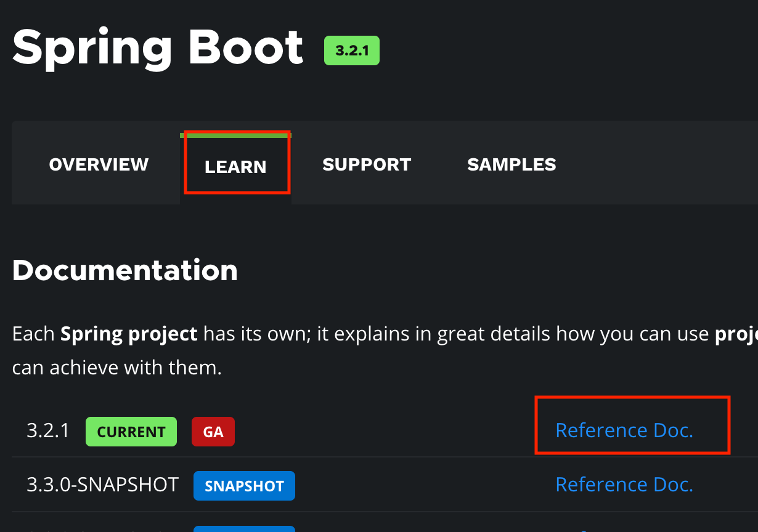Click the red GA badge
The image size is (758, 532).
click(x=213, y=432)
